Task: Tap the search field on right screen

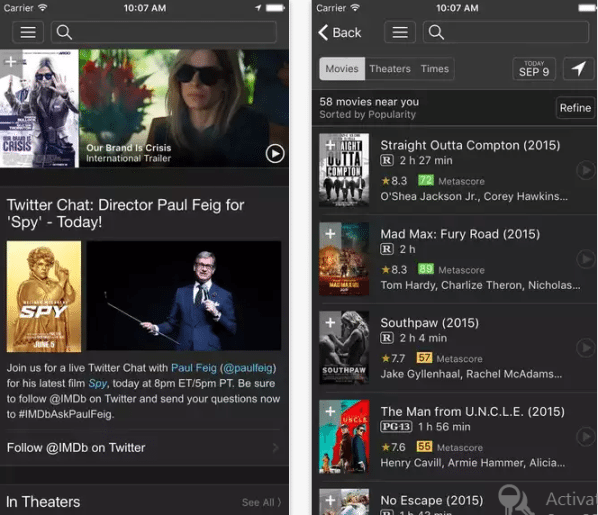Action: [506, 32]
